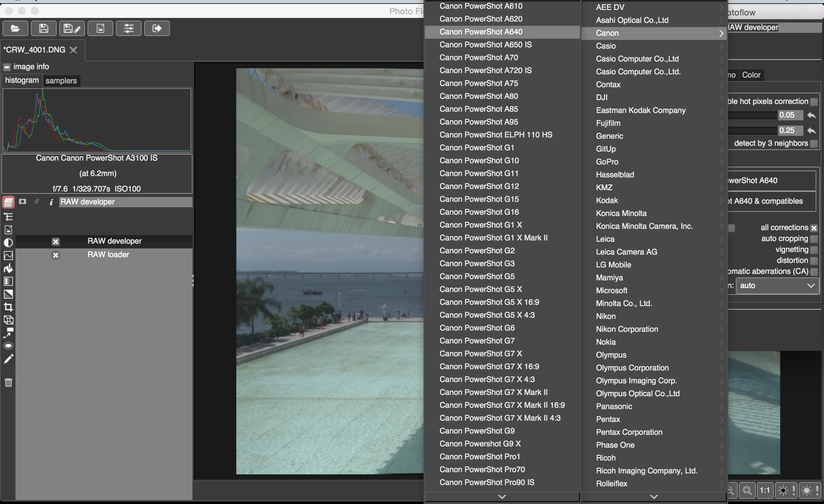The height and width of the screenshot is (504, 824).
Task: Click the trash delete layer icon
Action: [x=8, y=382]
